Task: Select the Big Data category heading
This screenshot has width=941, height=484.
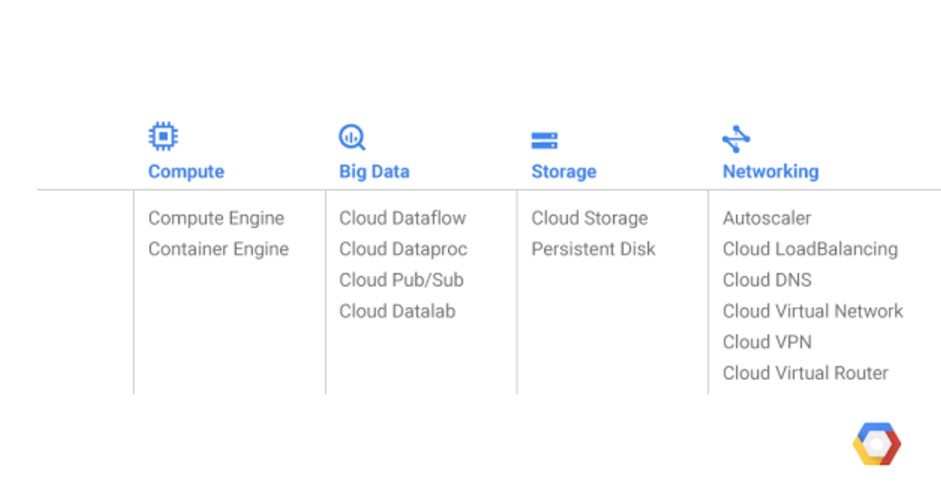Action: 374,171
